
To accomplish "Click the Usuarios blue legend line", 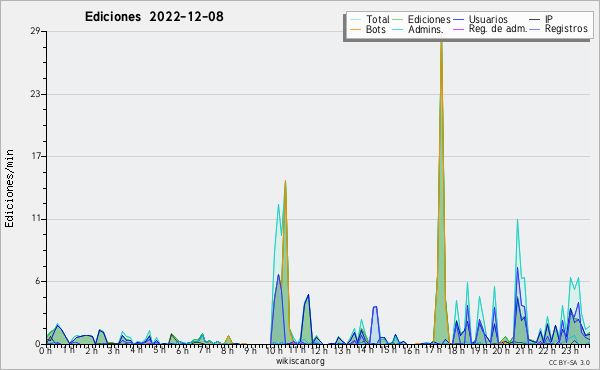I will pyautogui.click(x=458, y=20).
